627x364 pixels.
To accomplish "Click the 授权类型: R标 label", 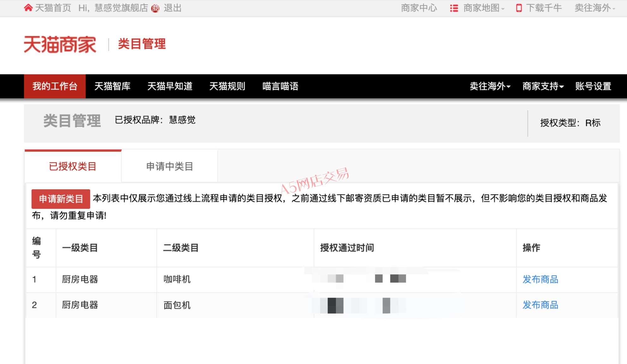I will pos(570,123).
